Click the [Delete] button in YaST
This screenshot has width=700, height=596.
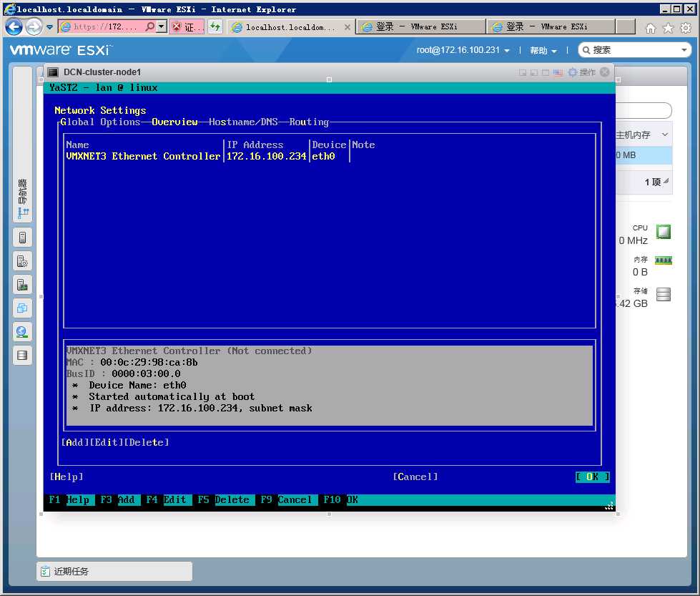click(147, 442)
